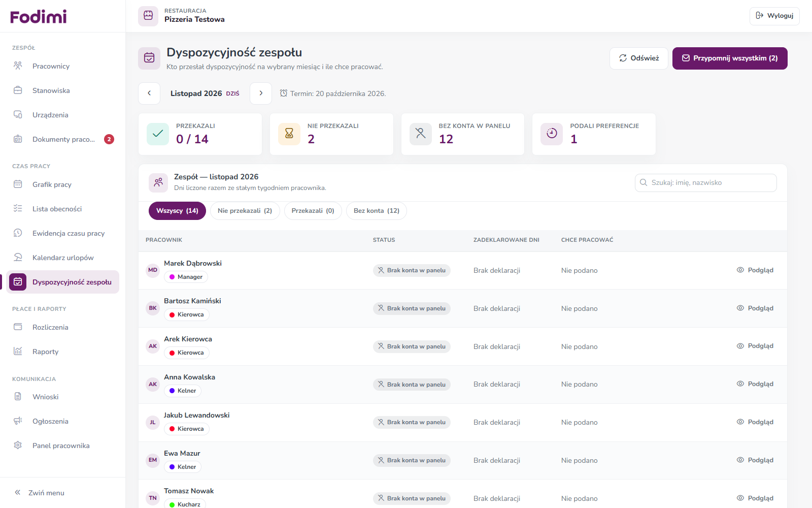The width and height of the screenshot is (812, 508).
Task: Open Podgląd for Arek Kierowca
Action: [x=755, y=346]
